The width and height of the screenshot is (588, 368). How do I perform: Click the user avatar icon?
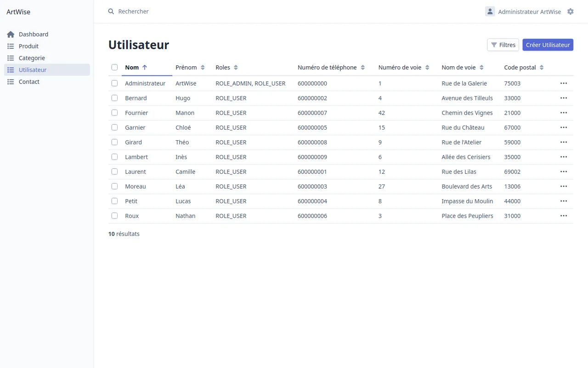[x=490, y=11]
